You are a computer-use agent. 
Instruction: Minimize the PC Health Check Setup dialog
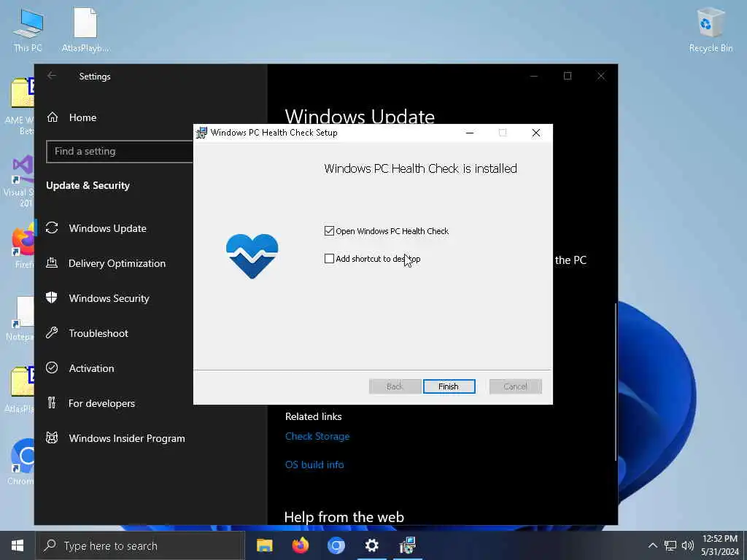coord(470,133)
